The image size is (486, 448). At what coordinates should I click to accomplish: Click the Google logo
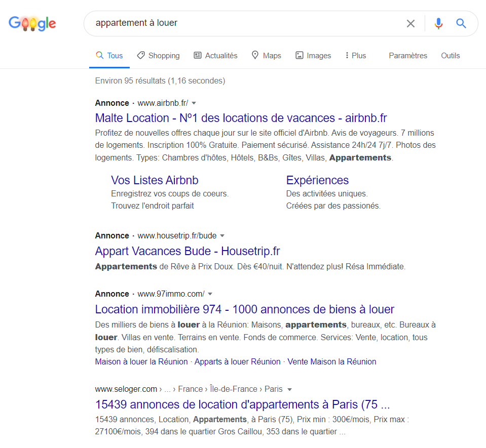tap(32, 23)
